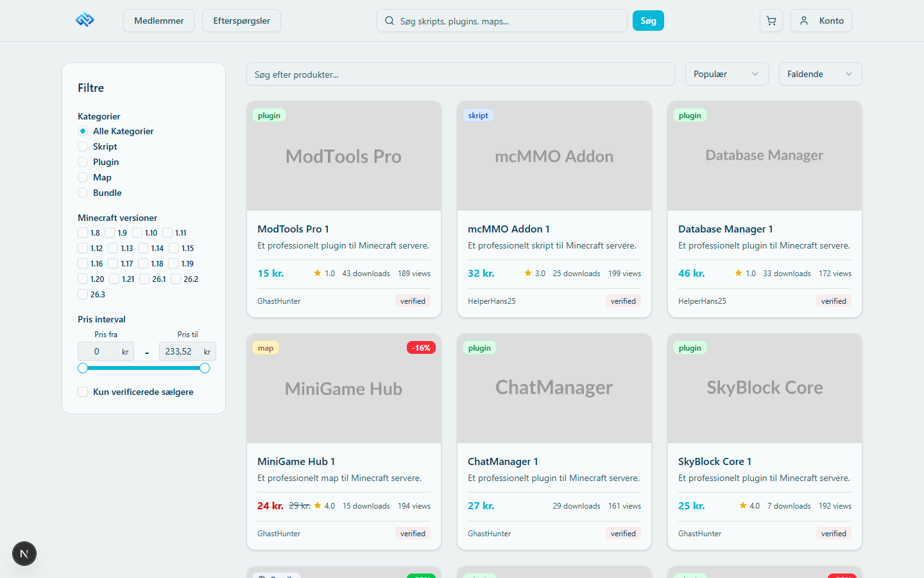Open the Medlemmer page
The width and height of the screenshot is (924, 578).
click(159, 21)
